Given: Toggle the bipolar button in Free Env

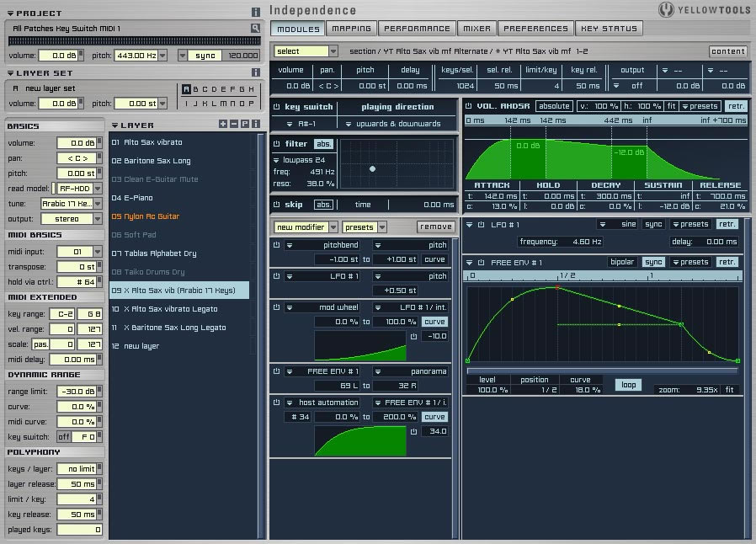Looking at the screenshot, I should (x=622, y=262).
